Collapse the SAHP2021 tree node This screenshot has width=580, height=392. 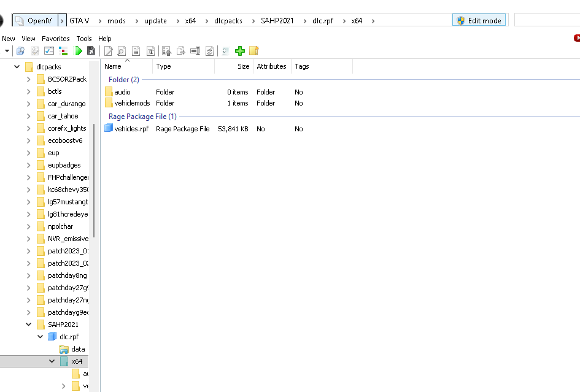(28, 325)
